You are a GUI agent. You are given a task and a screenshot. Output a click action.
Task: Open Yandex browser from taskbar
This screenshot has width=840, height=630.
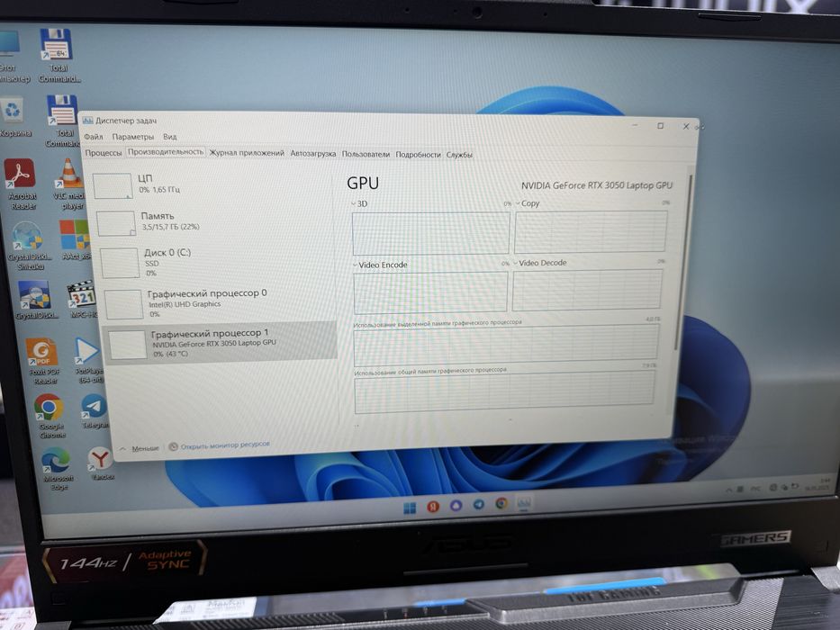click(x=433, y=506)
